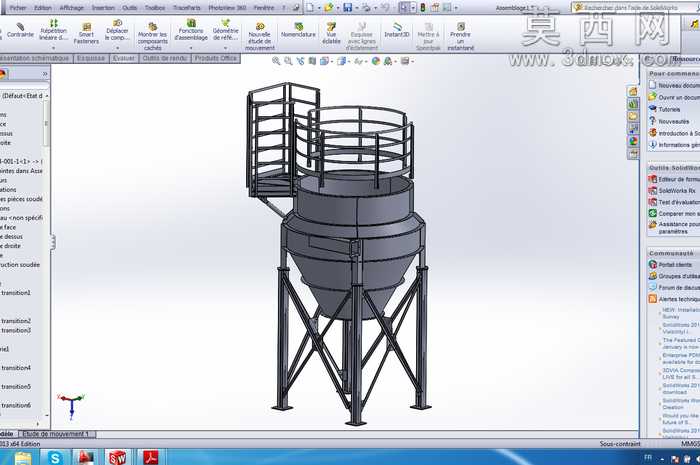
Task: Select Vue éclatée tool
Action: (331, 33)
